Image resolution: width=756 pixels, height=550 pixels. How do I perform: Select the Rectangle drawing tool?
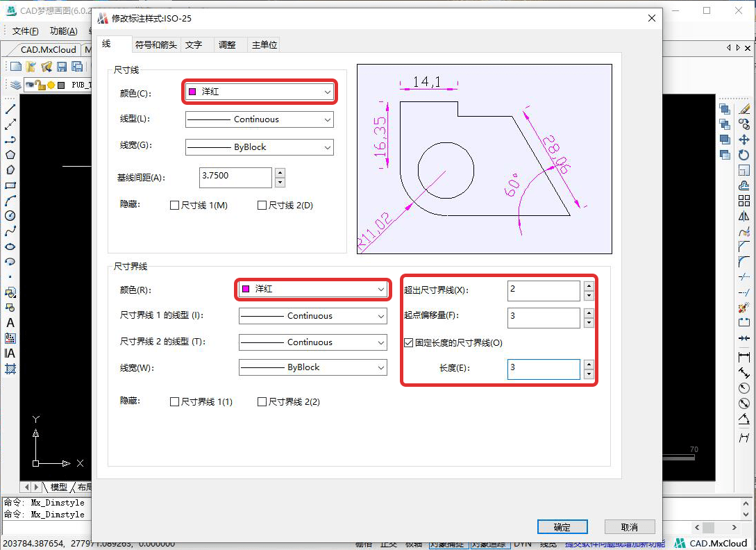10,185
